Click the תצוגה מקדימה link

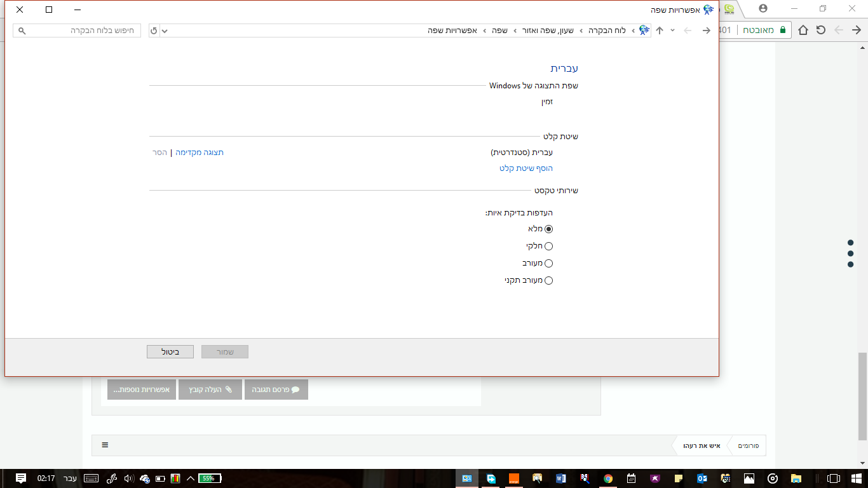200,152
